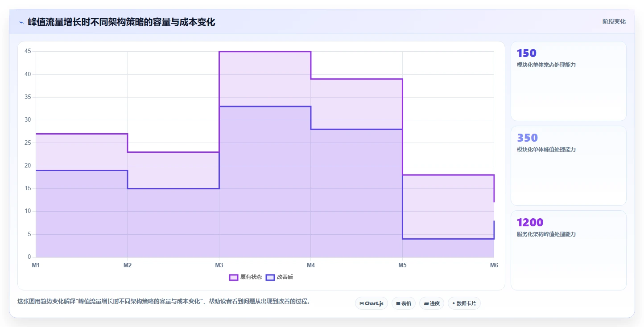Select the 数据卡片 tag

coord(464,303)
